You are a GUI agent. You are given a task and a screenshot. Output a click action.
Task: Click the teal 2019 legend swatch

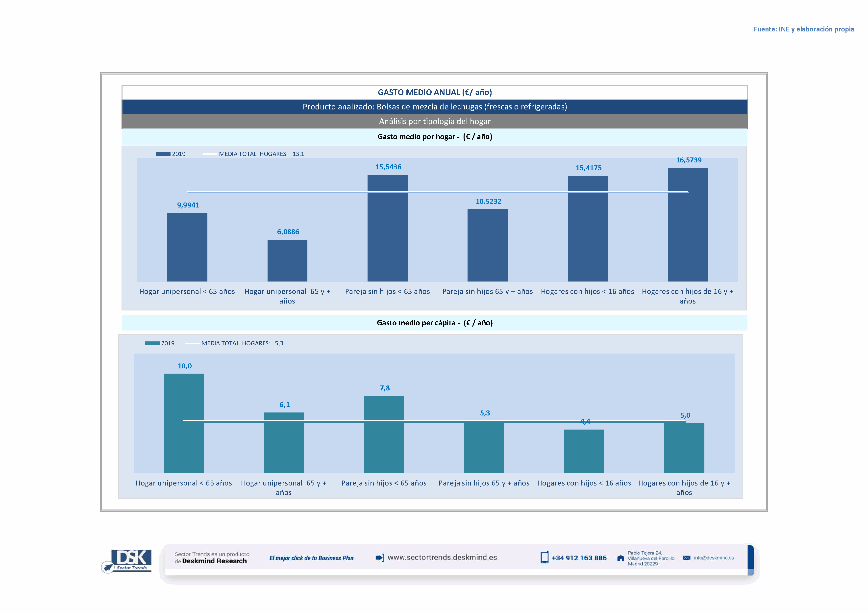[152, 343]
